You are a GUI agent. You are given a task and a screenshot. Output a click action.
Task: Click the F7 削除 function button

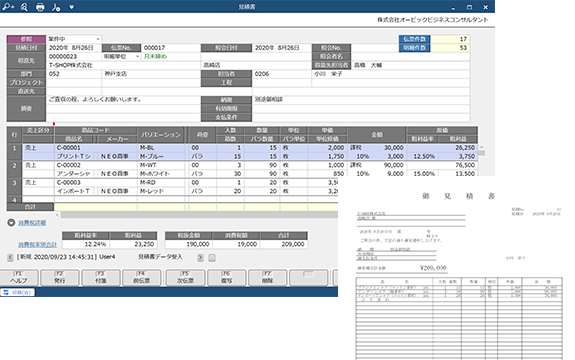(x=268, y=278)
